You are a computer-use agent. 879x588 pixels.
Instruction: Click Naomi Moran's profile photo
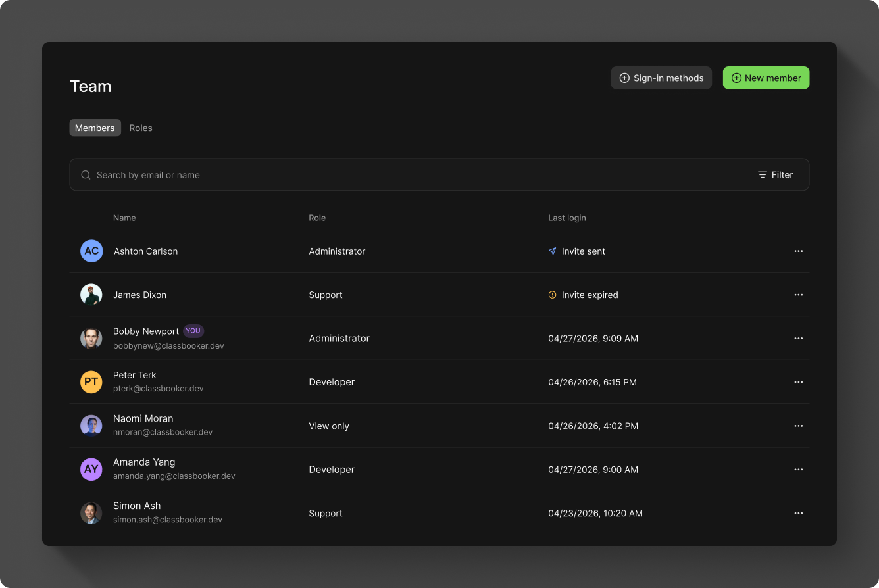tap(91, 426)
